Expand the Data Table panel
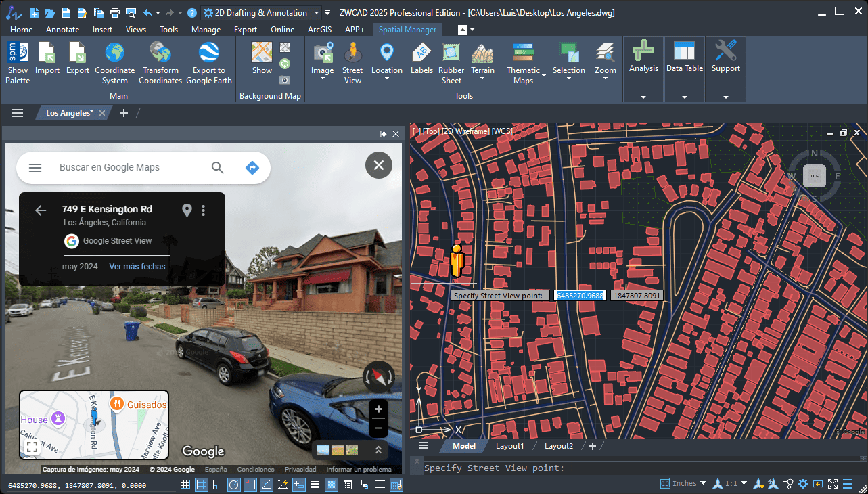 685,97
